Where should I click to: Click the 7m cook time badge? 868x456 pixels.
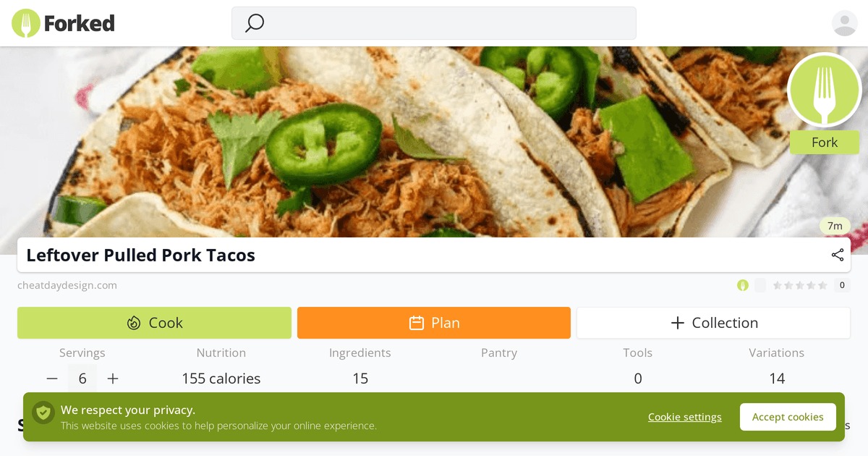click(835, 226)
